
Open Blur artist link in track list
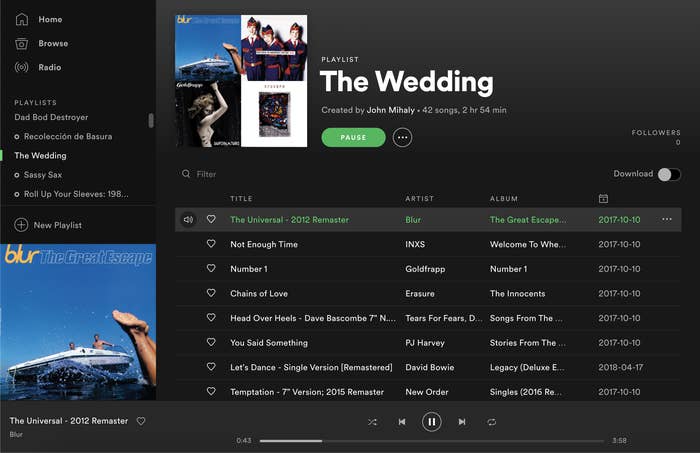pyautogui.click(x=413, y=220)
